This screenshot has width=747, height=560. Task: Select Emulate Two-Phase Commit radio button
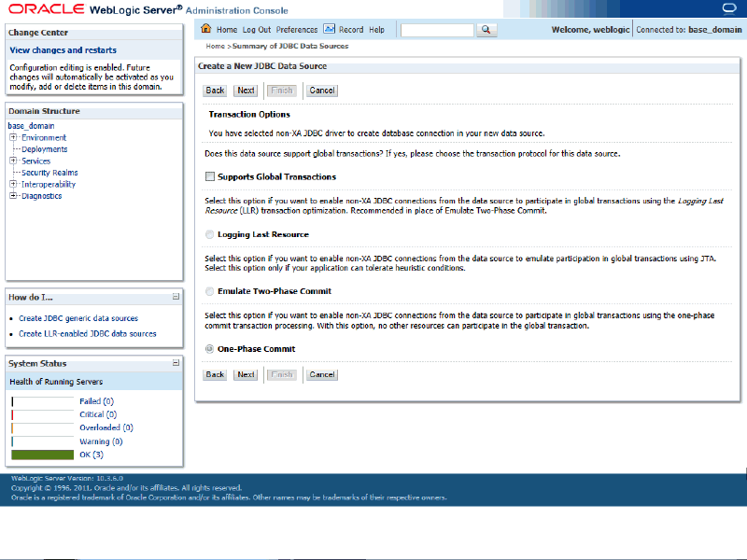coord(209,291)
